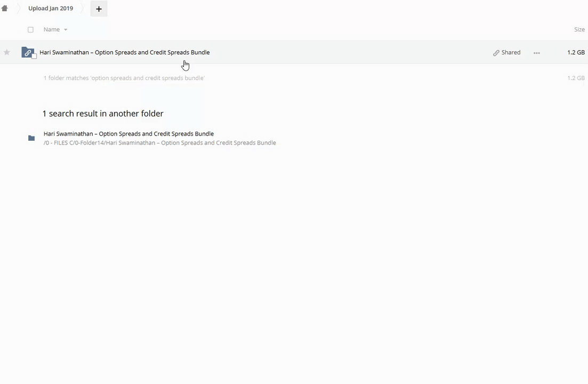This screenshot has width=588, height=384.
Task: Tick the select-all checkbox in header
Action: click(30, 30)
